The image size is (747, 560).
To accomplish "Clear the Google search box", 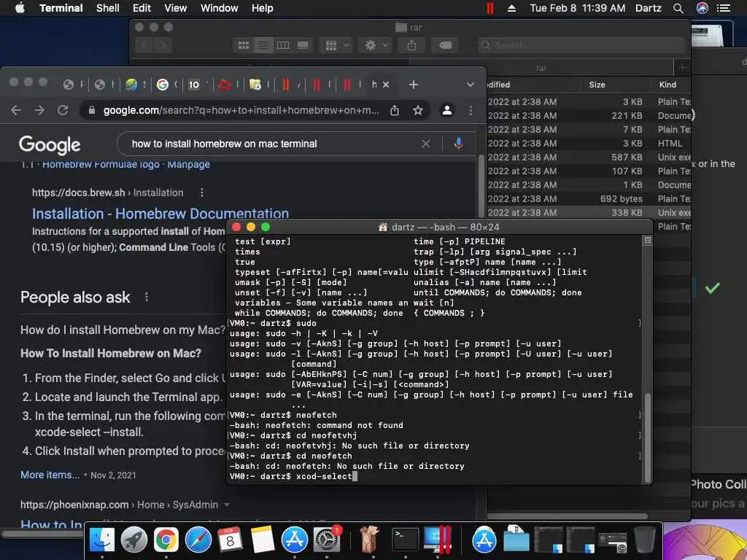I will click(426, 144).
